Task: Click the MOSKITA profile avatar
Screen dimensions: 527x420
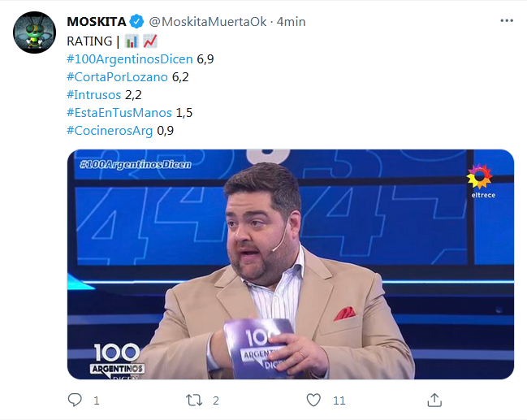Action: tap(34, 32)
